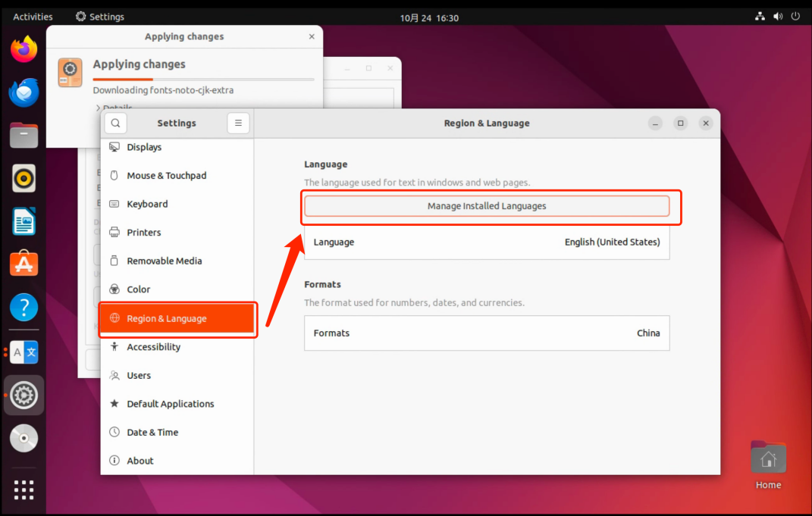The height and width of the screenshot is (516, 812).
Task: Open Accessibility settings in sidebar
Action: pyautogui.click(x=177, y=347)
